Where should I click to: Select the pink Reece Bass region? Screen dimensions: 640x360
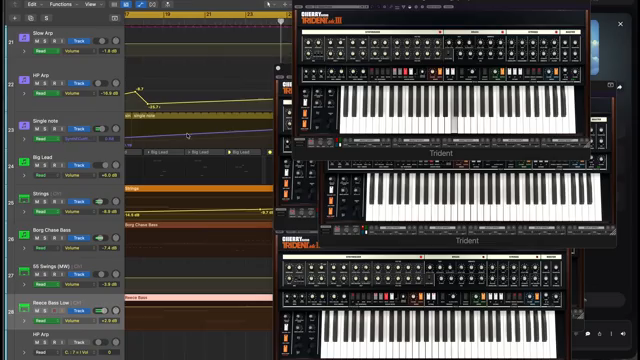[x=199, y=298]
